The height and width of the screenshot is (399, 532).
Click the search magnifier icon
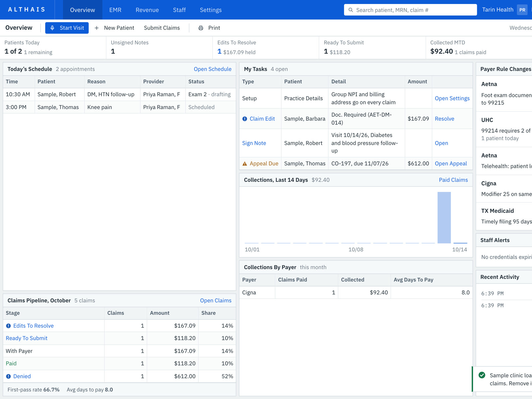pyautogui.click(x=350, y=10)
